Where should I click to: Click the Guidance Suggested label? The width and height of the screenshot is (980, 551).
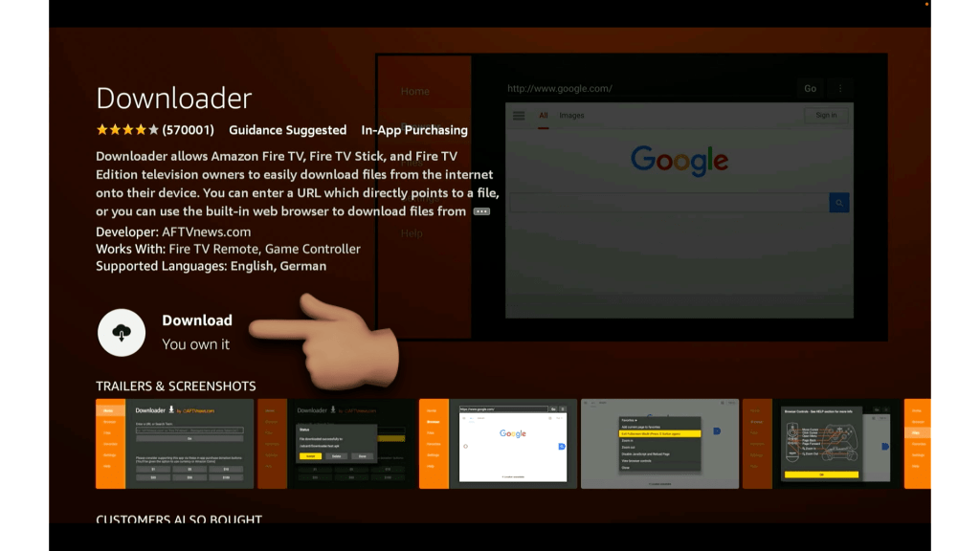(287, 130)
